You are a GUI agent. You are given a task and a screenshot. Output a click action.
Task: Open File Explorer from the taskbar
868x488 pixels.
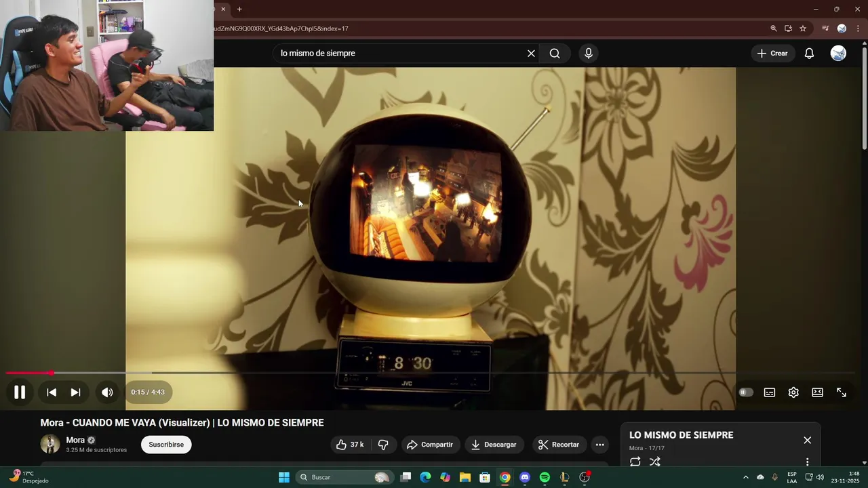465,477
